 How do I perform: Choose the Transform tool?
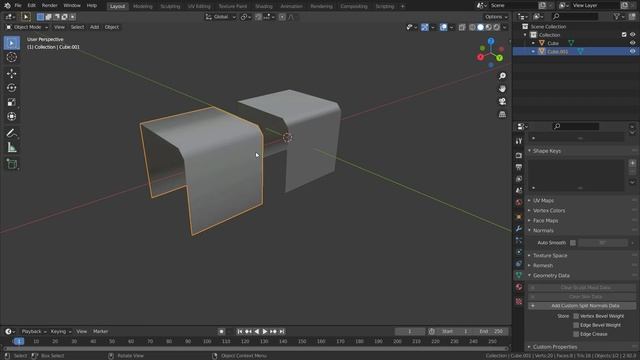(x=11, y=116)
